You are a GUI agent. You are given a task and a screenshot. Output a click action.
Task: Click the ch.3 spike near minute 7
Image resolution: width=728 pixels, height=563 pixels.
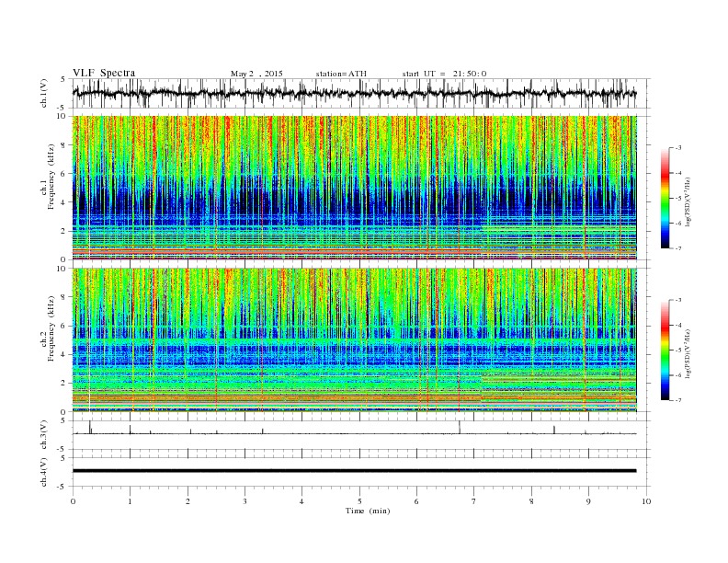(460, 428)
